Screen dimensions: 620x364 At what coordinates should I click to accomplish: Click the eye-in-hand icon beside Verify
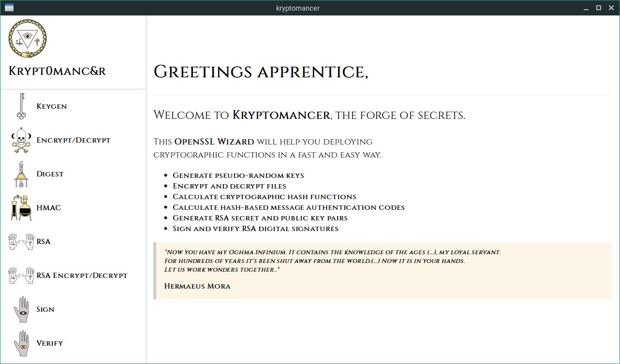click(x=21, y=343)
